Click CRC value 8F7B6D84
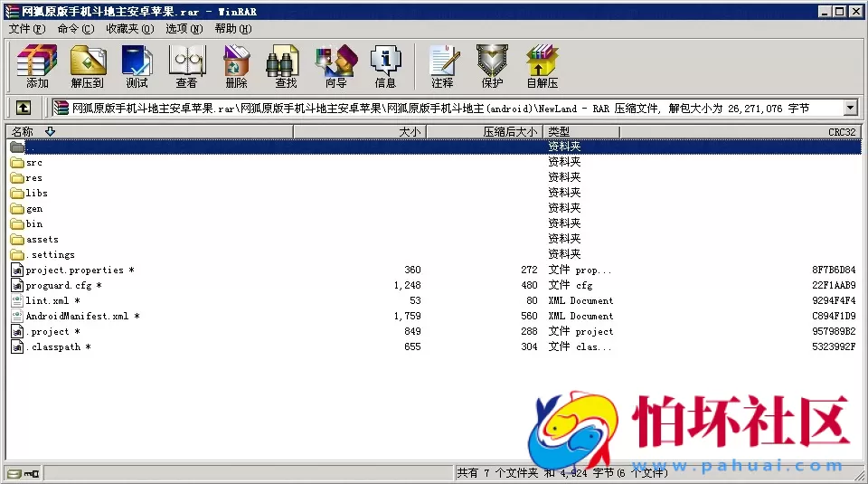Viewport: 868px width, 484px height. 834,270
